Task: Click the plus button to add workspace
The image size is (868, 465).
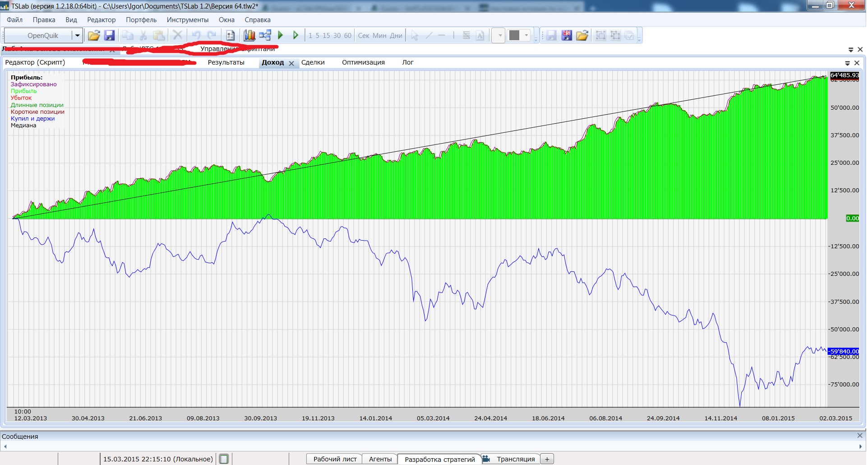Action: click(547, 459)
